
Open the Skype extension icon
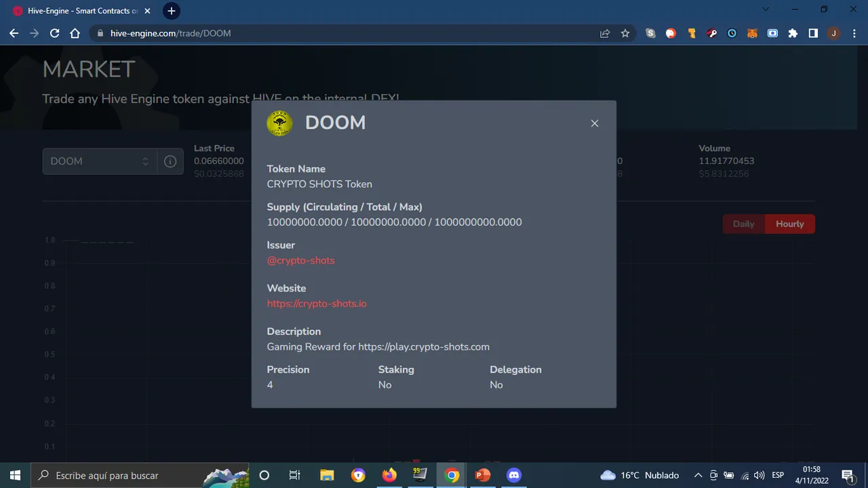tap(651, 33)
